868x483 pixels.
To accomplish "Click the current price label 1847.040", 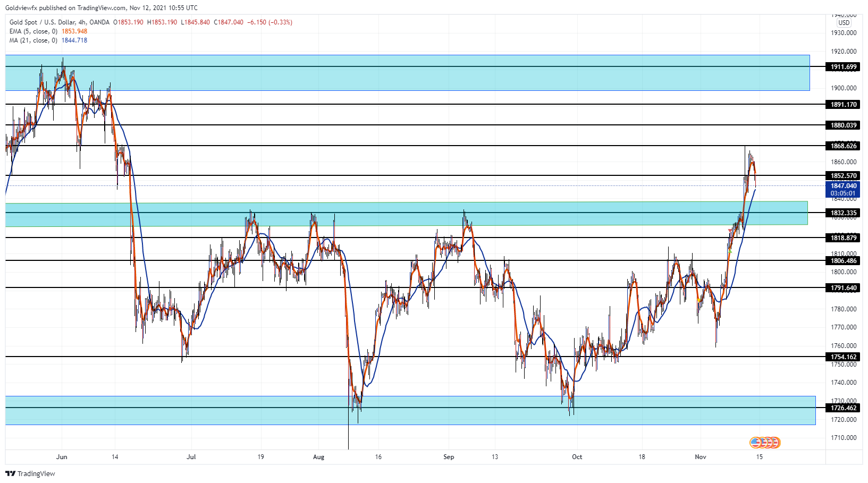I will [843, 186].
